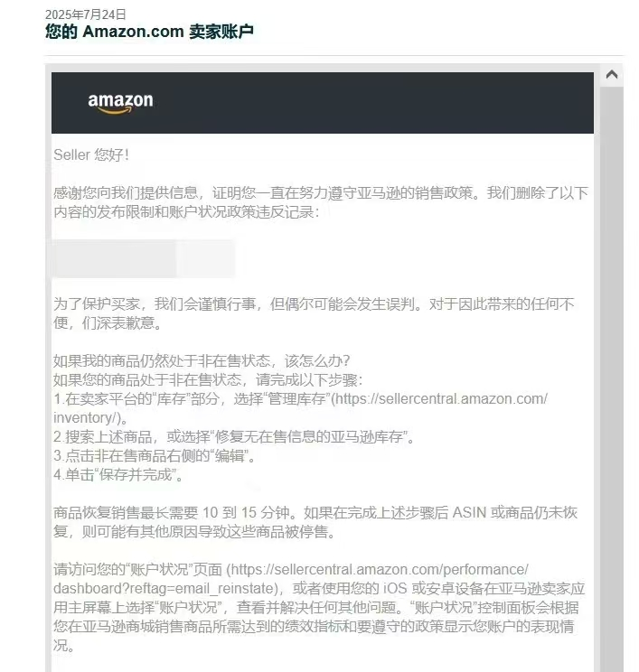Image resolution: width=639 pixels, height=672 pixels.
Task: Click step 3 mentioning 编辑
Action: click(x=155, y=455)
